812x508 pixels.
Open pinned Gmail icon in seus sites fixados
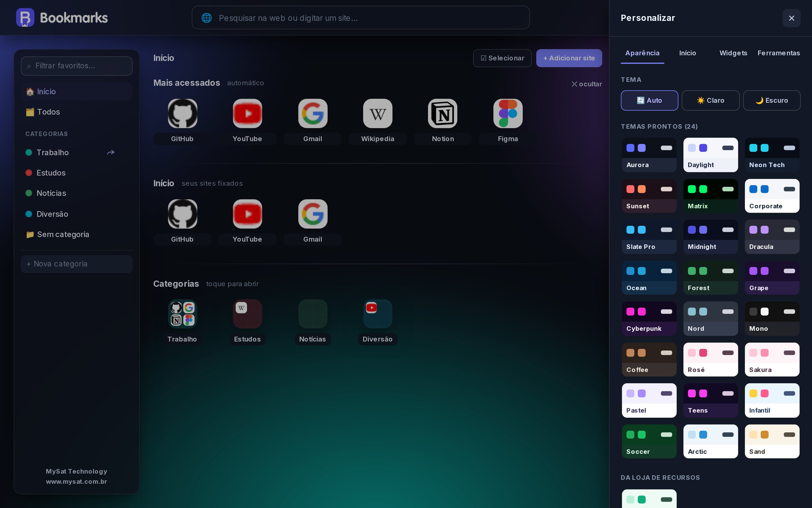[x=313, y=214]
